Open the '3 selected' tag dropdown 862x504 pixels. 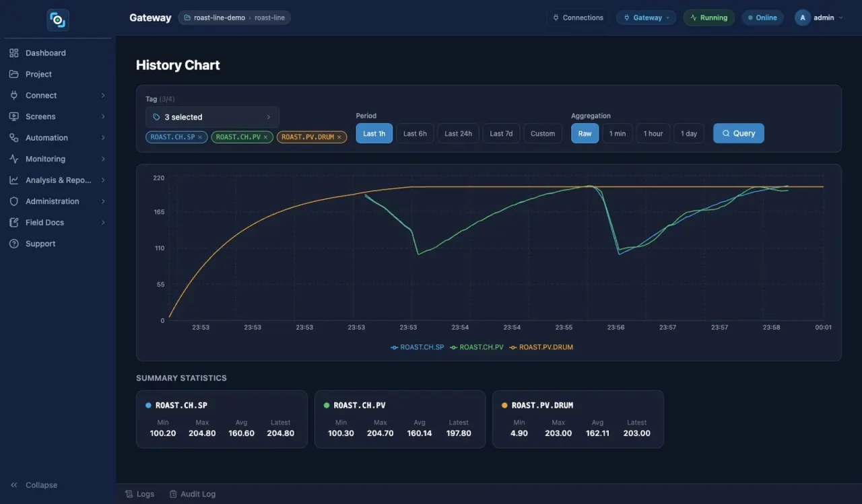212,117
